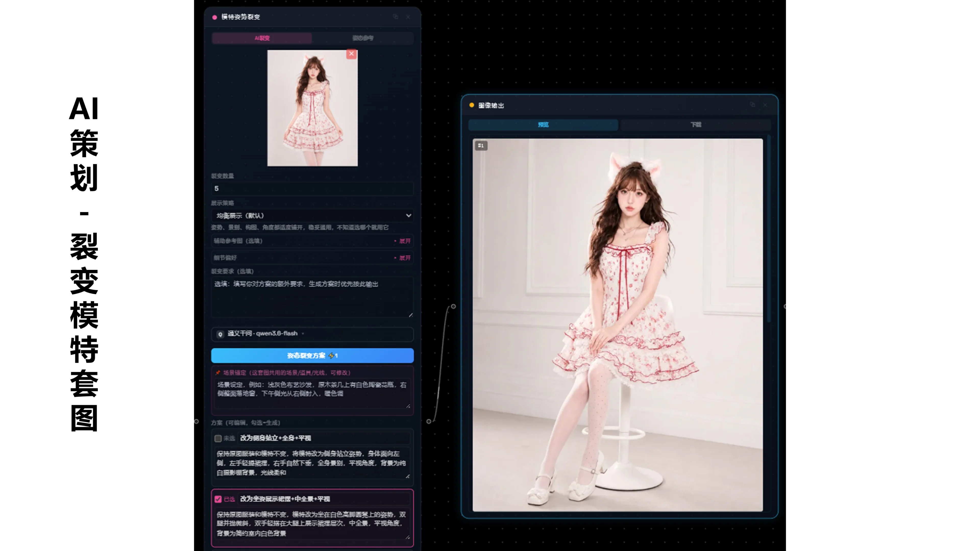Click the image output panel vertical scrollbar

click(769, 228)
